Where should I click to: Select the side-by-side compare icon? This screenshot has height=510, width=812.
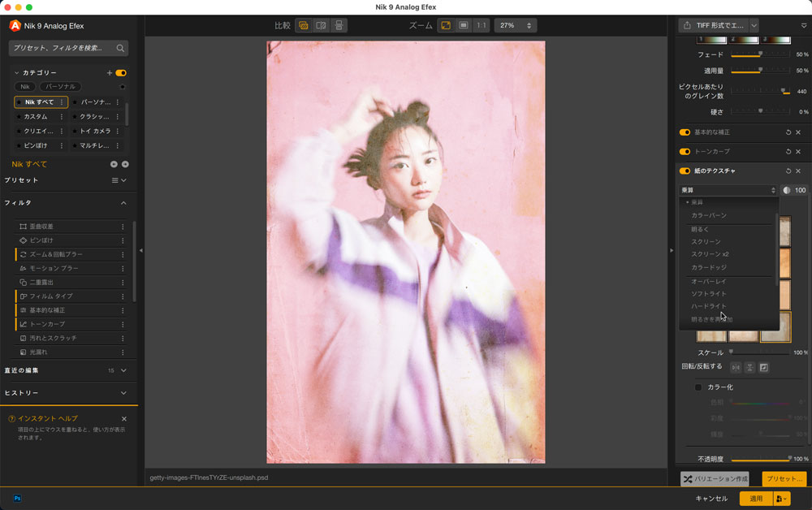[339, 25]
